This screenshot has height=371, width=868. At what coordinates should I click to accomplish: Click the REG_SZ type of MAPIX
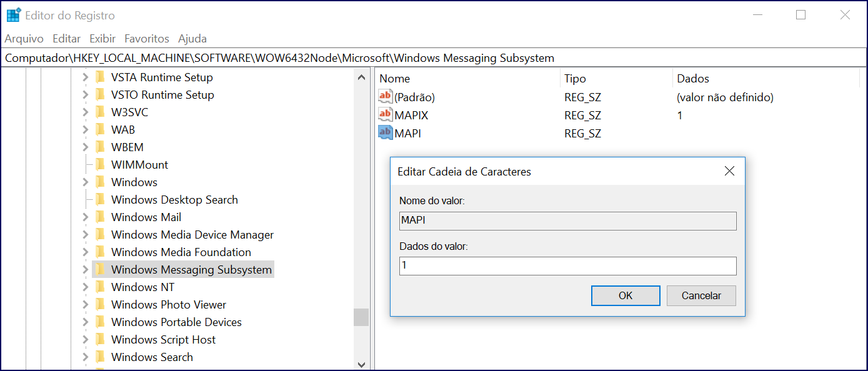pos(582,116)
